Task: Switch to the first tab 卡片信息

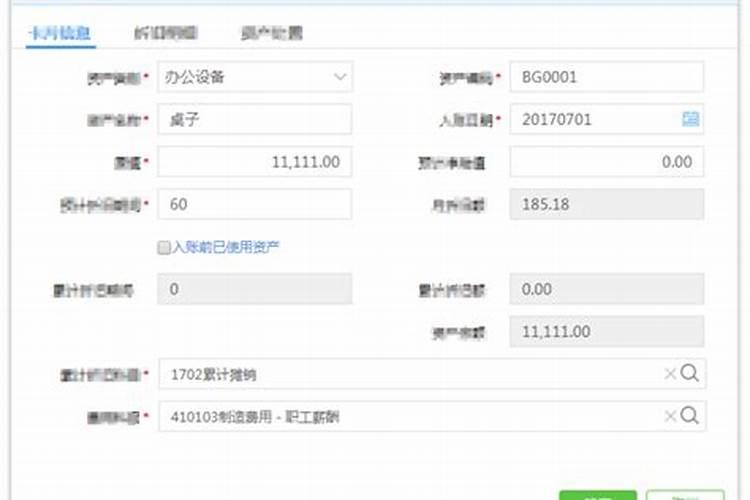Action: (60, 33)
